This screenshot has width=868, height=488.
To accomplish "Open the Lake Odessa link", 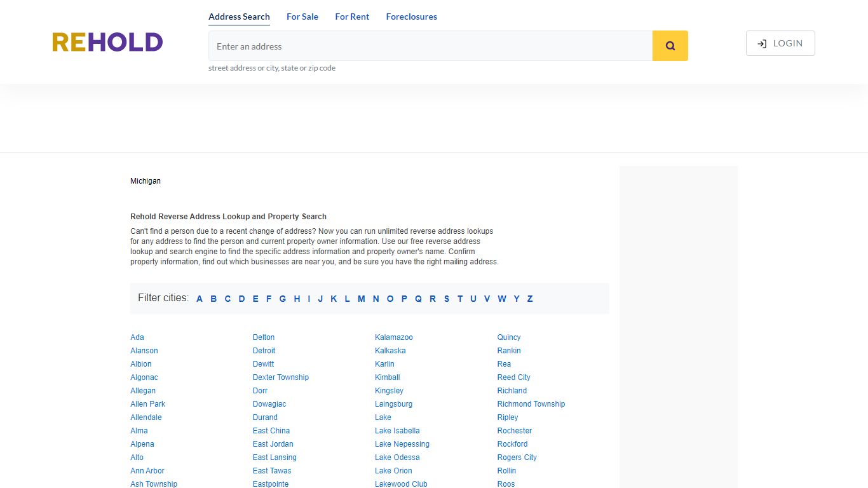I will [x=397, y=457].
